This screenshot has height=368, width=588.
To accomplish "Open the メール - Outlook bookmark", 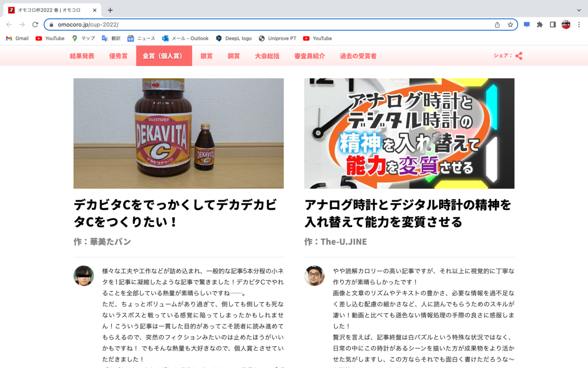I will [x=185, y=38].
